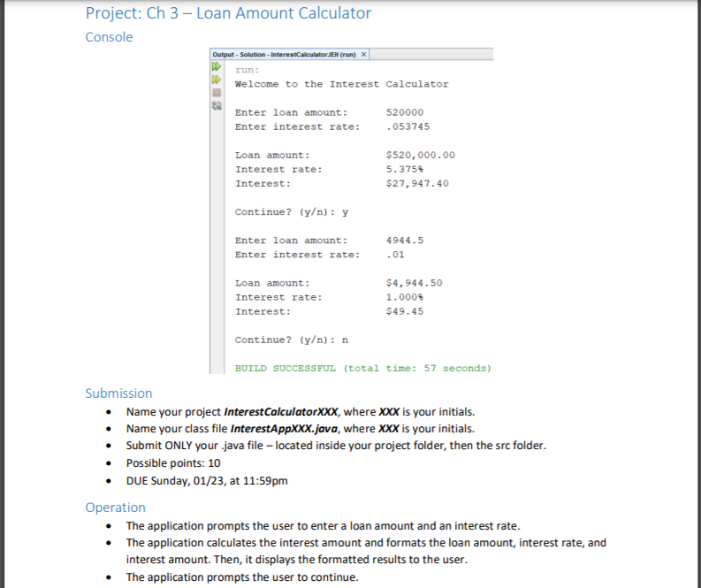Click 'Welcome to the Interest Calculator' line

click(341, 84)
